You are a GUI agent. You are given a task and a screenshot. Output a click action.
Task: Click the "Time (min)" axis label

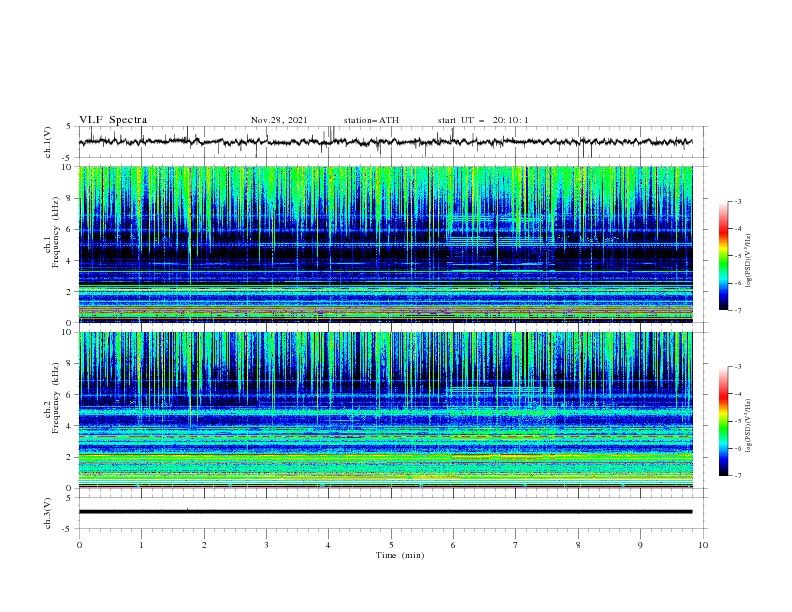tap(400, 555)
